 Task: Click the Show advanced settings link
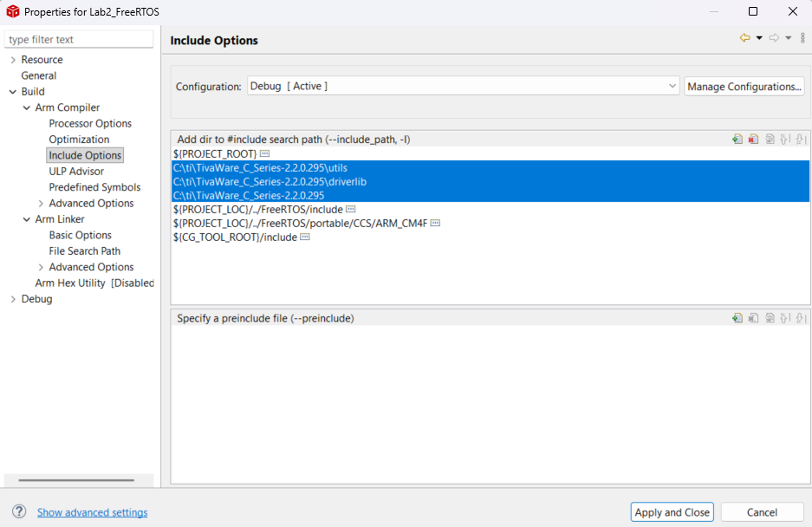92,512
